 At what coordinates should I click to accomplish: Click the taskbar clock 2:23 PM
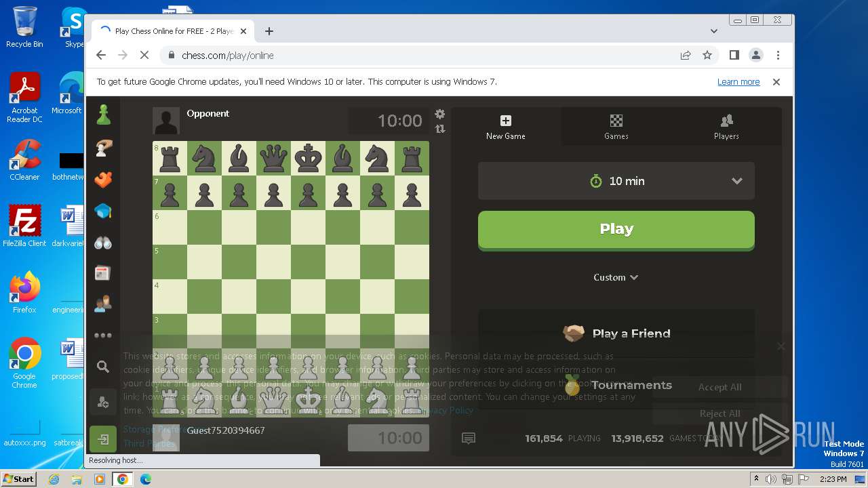(833, 479)
